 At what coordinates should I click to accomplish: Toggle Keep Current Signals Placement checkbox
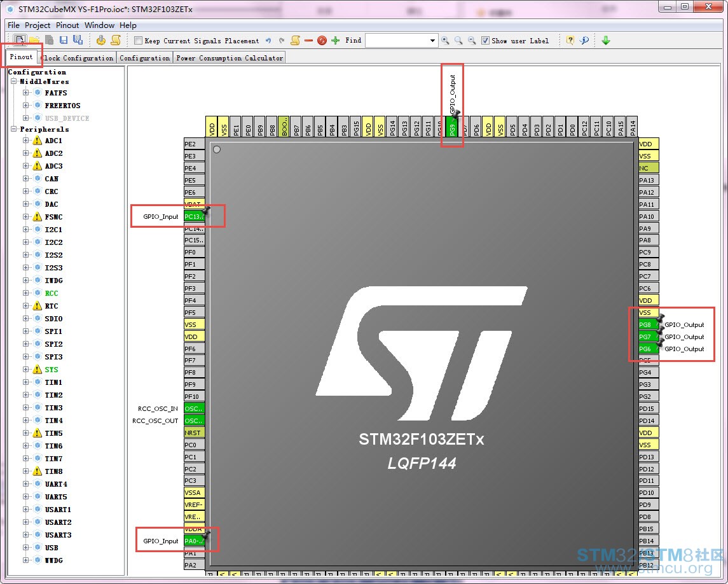pyautogui.click(x=138, y=41)
